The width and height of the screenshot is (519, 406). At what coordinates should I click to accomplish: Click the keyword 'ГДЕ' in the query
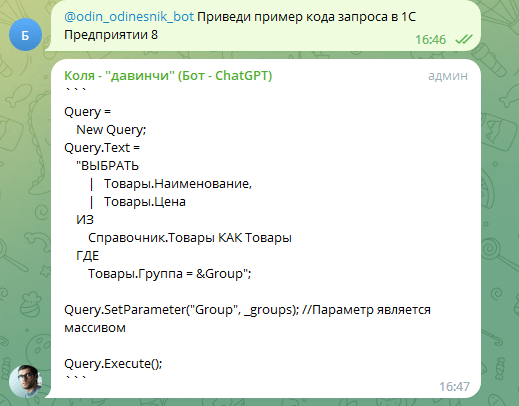(88, 256)
